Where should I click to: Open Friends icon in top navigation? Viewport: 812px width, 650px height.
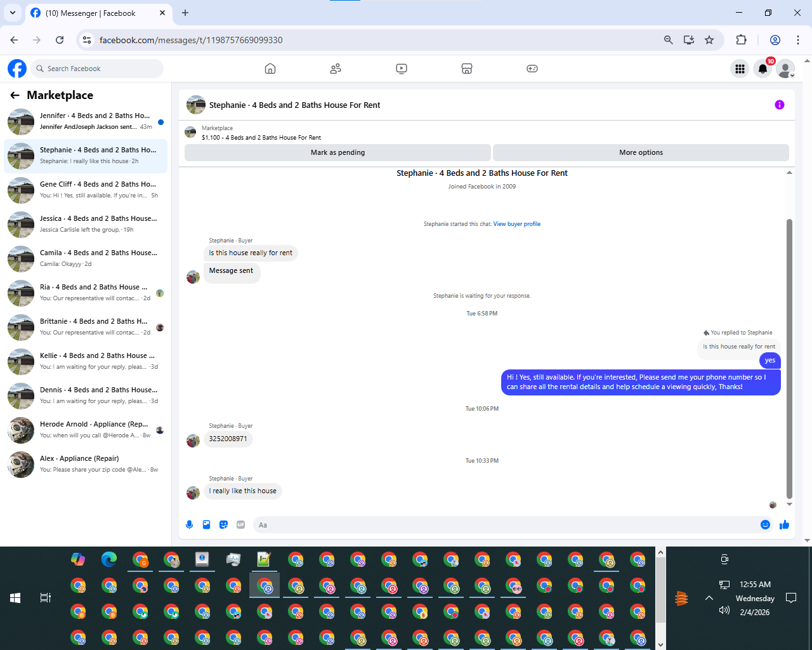point(336,69)
